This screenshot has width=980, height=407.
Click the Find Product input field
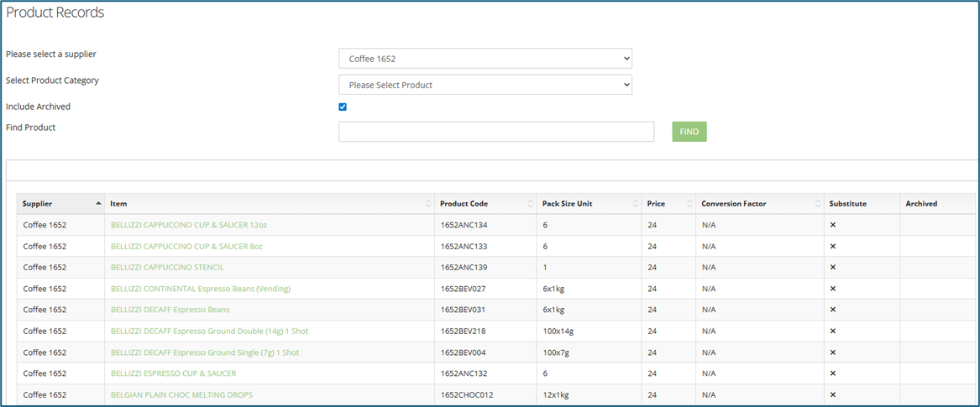[x=496, y=132]
